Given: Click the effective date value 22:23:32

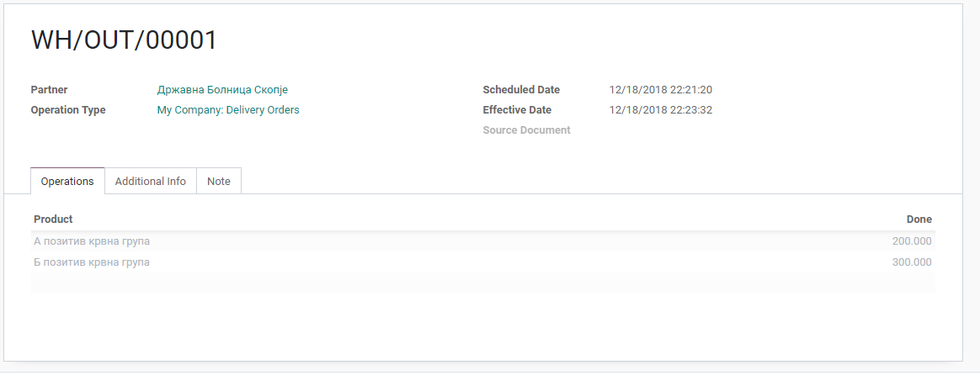Looking at the screenshot, I should (x=661, y=110).
